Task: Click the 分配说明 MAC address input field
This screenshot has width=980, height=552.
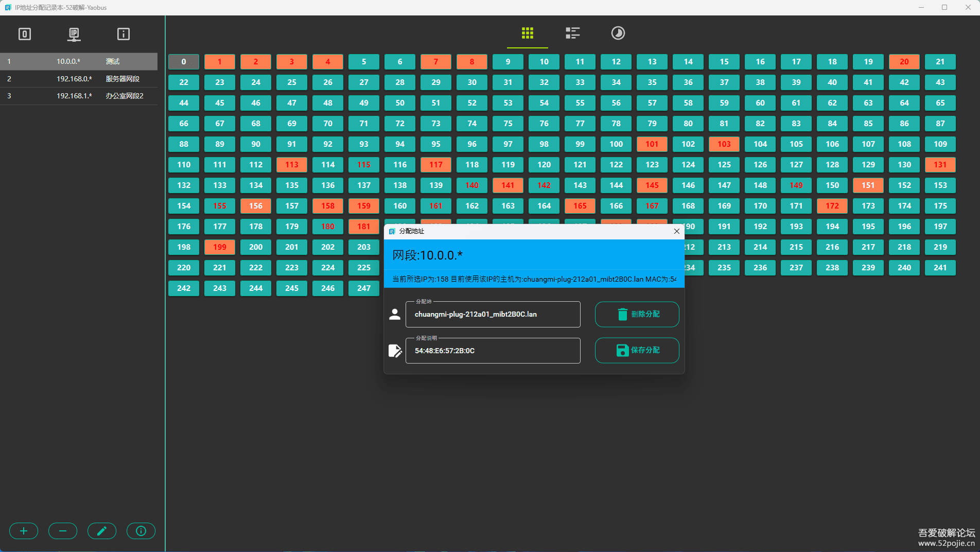Action: click(x=493, y=351)
